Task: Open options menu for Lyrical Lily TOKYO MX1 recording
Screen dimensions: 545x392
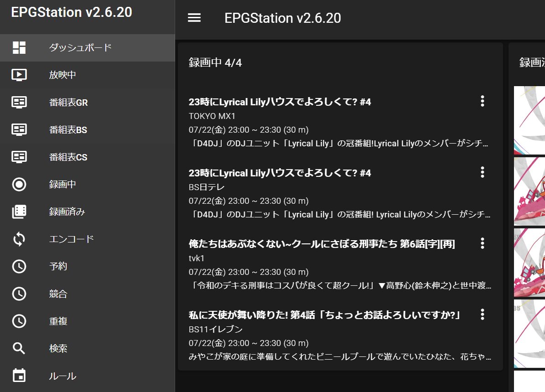Action: [x=482, y=101]
